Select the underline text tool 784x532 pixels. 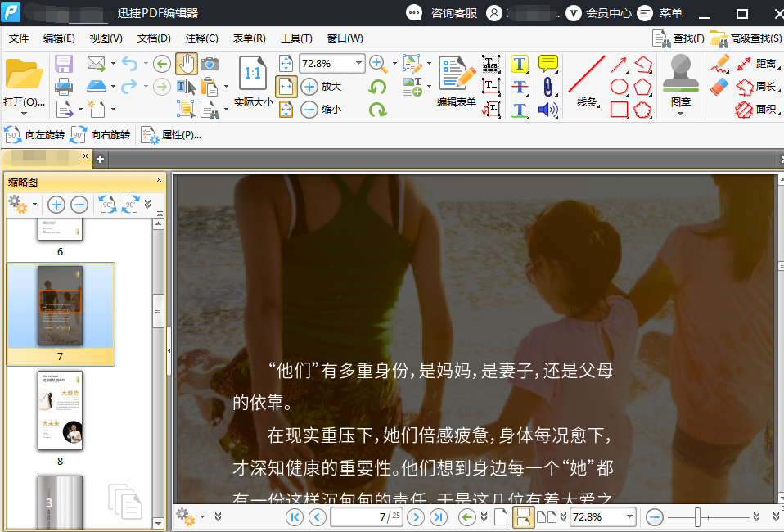point(520,110)
